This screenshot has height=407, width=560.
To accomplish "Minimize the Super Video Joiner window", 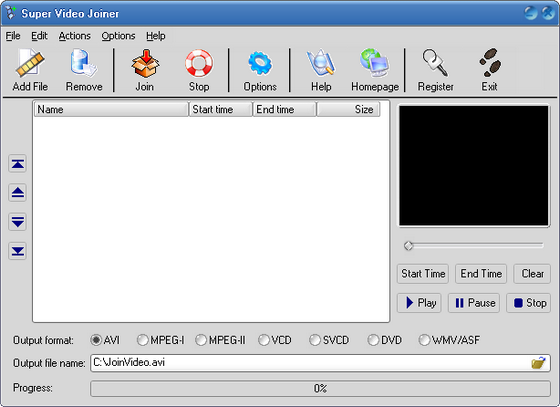I will [531, 13].
